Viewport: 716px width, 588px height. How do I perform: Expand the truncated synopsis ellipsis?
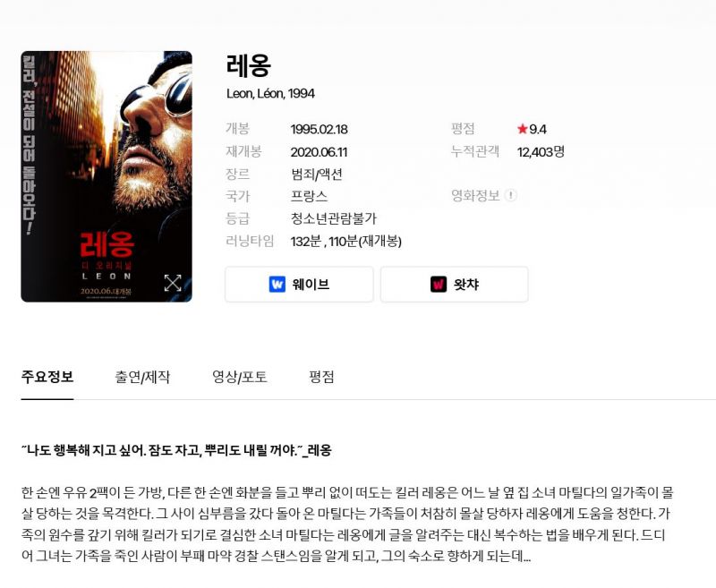[526, 558]
